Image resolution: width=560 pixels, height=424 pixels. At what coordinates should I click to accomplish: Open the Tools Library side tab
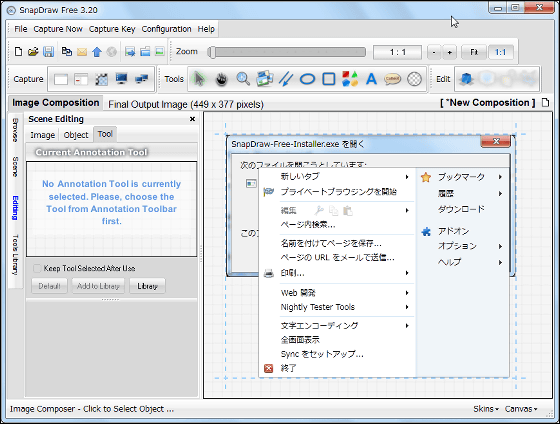15,255
